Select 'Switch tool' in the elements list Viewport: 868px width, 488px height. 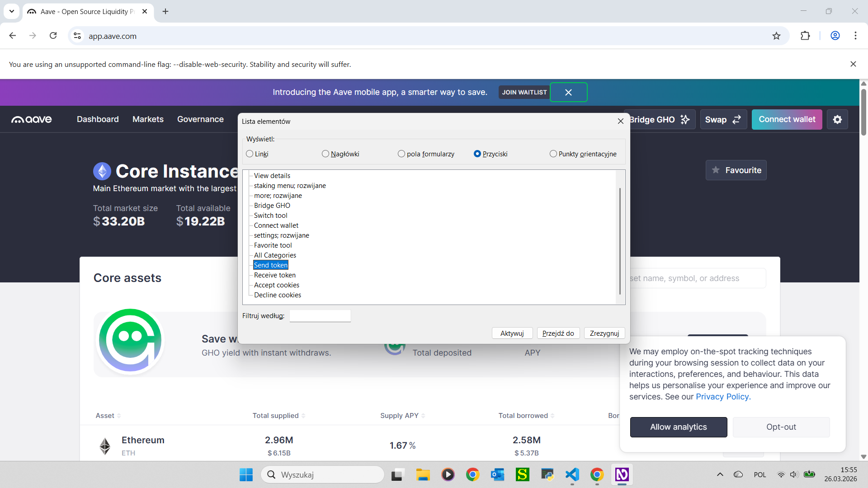pos(270,216)
